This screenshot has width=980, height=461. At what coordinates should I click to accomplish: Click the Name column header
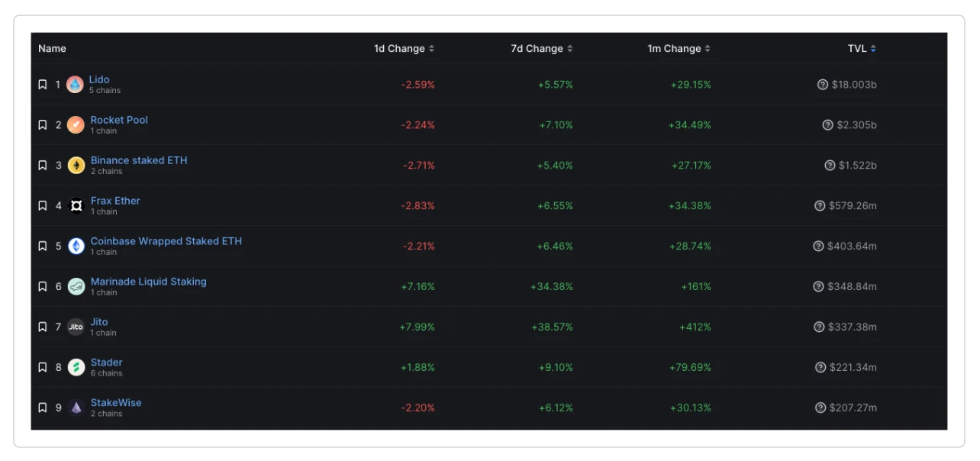point(52,49)
